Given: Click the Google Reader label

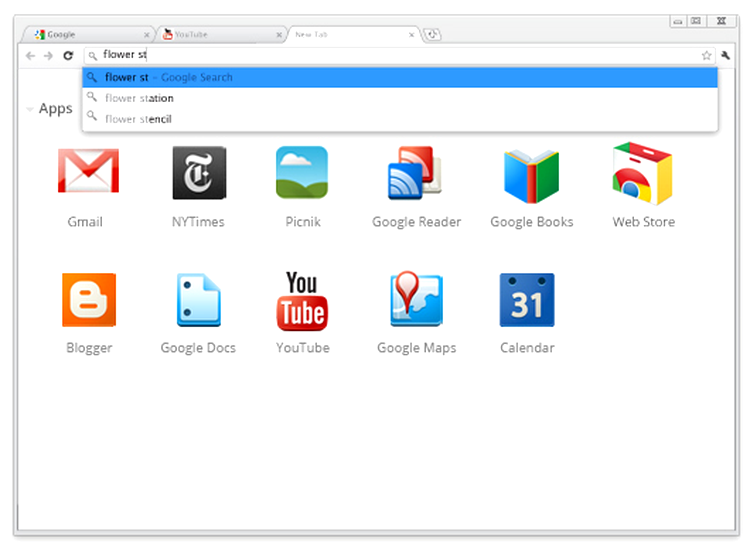Looking at the screenshot, I should 416,222.
